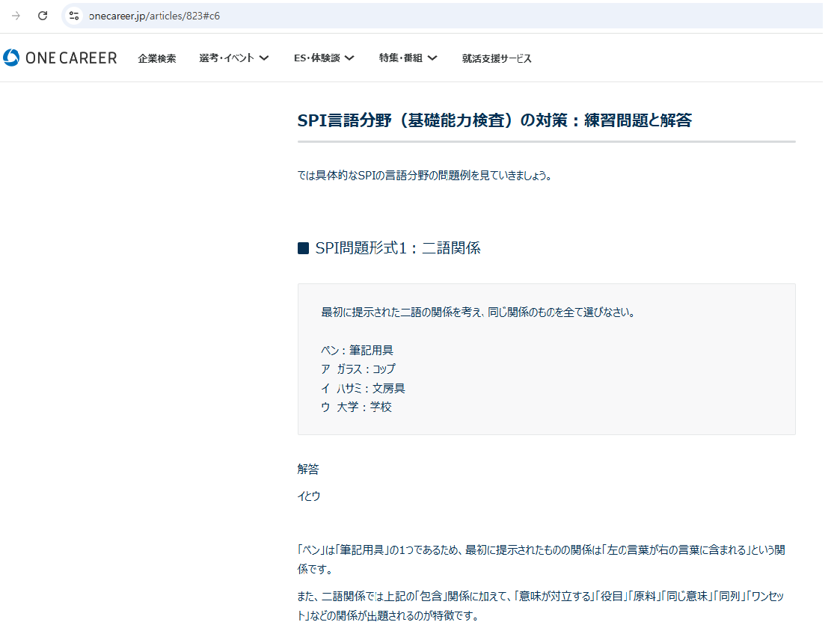The width and height of the screenshot is (840, 628).
Task: Reload the page with the refresh icon
Action: click(x=43, y=16)
